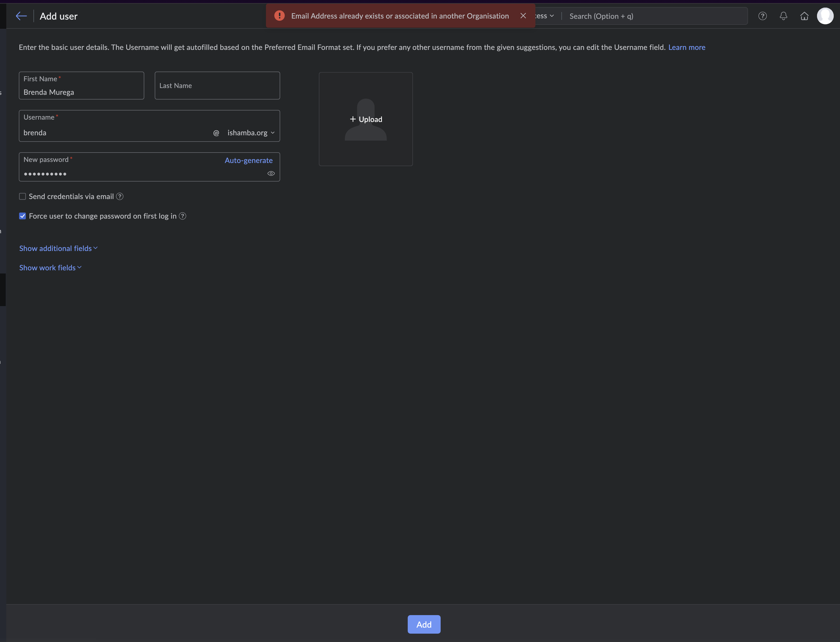Uncheck Force user to change password
840x642 pixels.
(22, 216)
